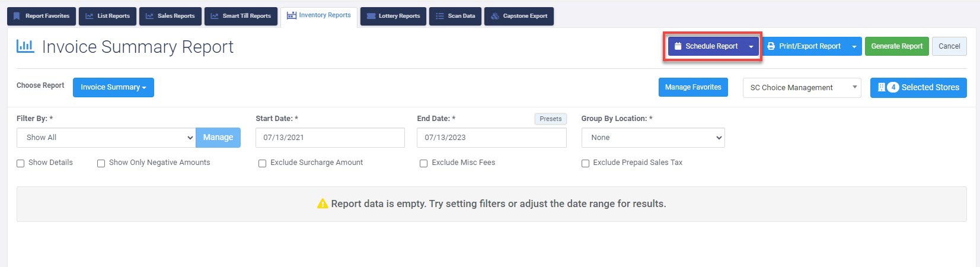The height and width of the screenshot is (267, 980).
Task: Open date Presets for End Date
Action: [551, 119]
